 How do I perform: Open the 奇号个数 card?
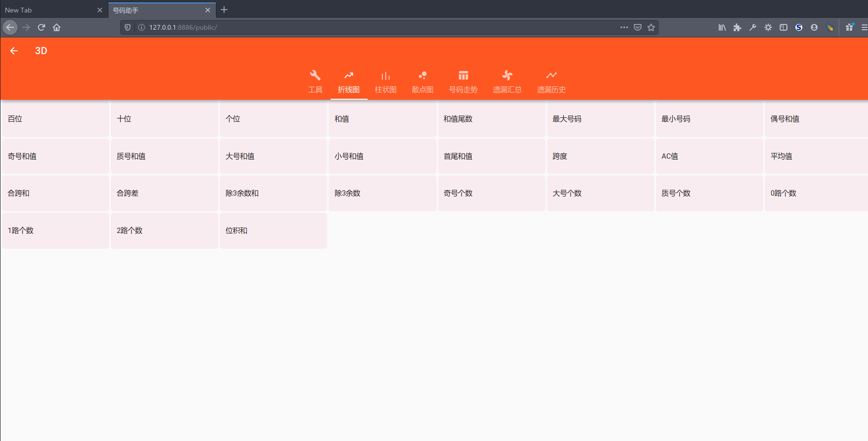coord(491,193)
